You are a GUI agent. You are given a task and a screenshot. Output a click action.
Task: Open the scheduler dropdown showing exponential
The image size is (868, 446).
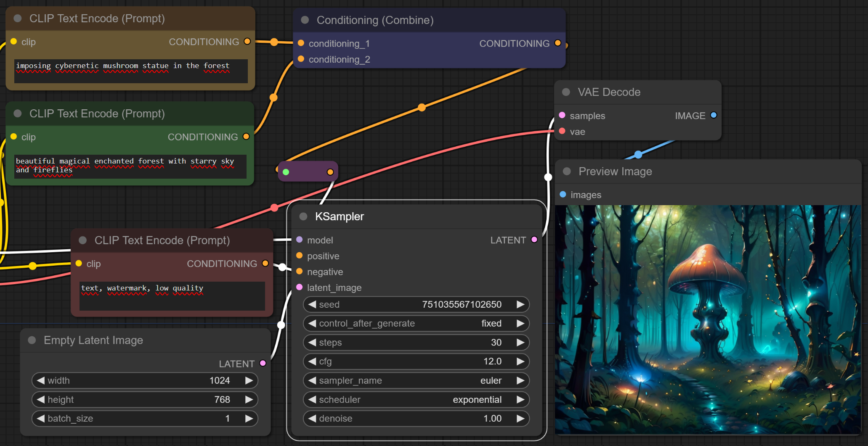tap(416, 399)
